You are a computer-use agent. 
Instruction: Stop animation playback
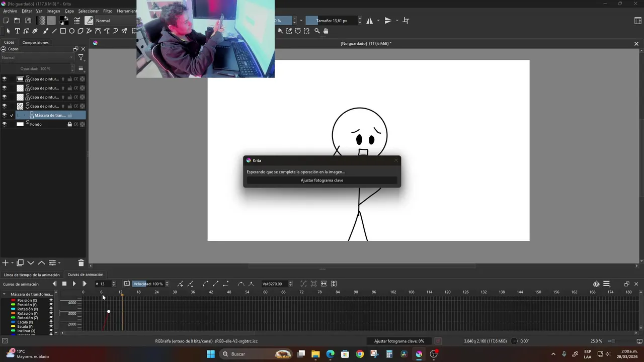pyautogui.click(x=64, y=284)
